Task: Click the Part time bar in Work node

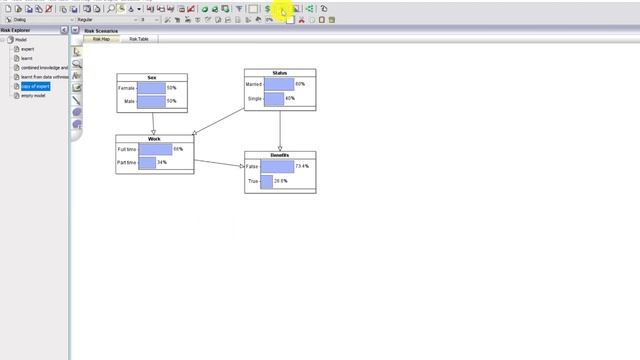Action: pyautogui.click(x=147, y=162)
